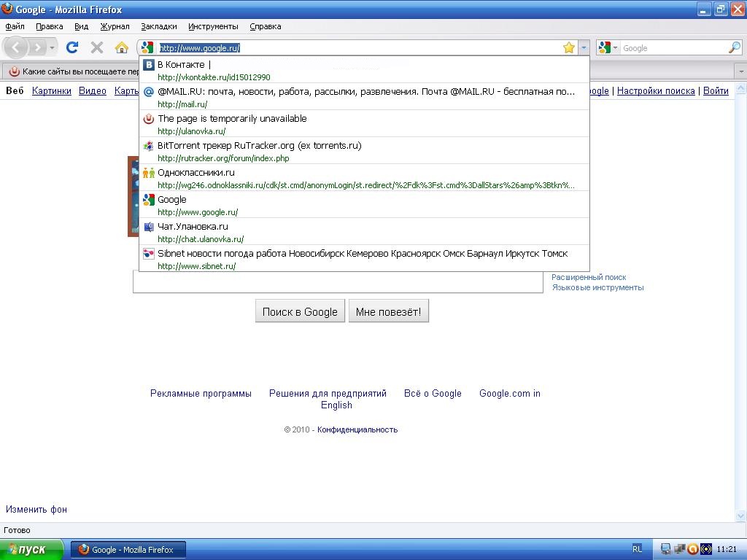
Task: Click the RuTracker favicon in the dropdown list
Action: coord(147,146)
